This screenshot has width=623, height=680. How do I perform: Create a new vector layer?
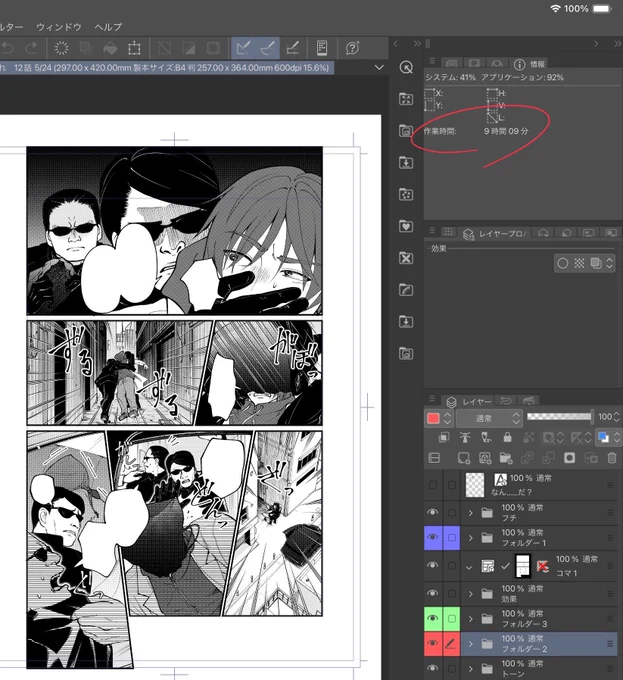[x=485, y=458]
